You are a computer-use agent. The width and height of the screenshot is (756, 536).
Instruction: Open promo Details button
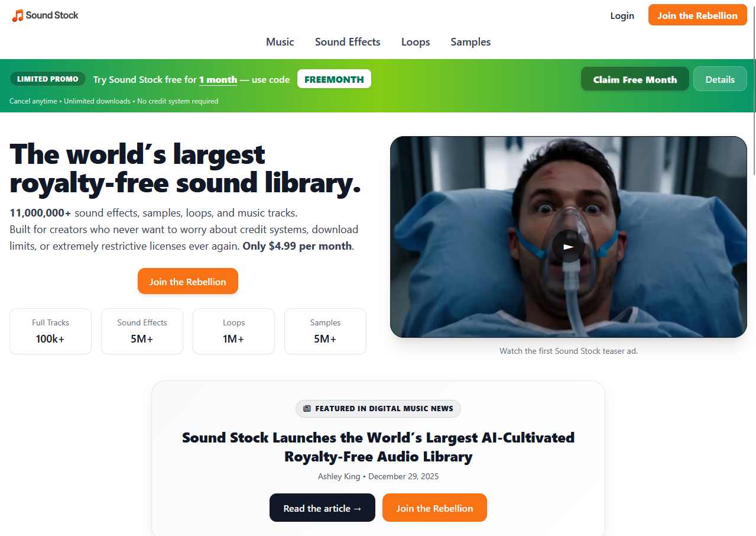click(x=720, y=79)
